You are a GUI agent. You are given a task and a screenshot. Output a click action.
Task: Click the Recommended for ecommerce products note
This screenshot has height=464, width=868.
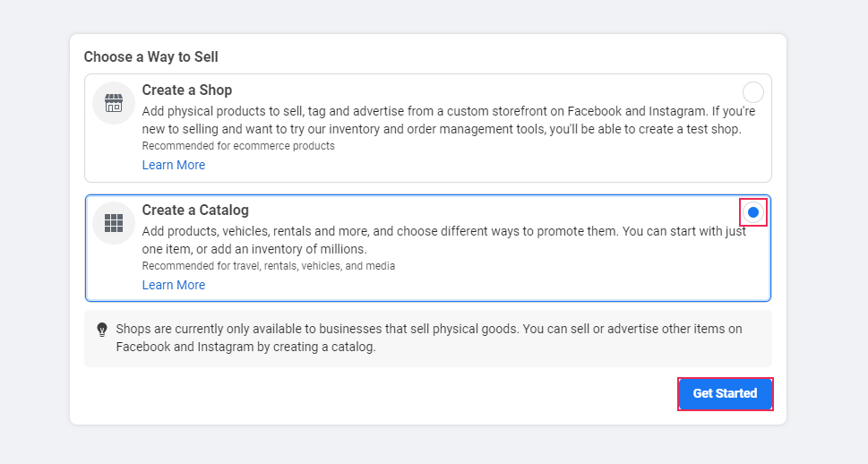coord(238,146)
